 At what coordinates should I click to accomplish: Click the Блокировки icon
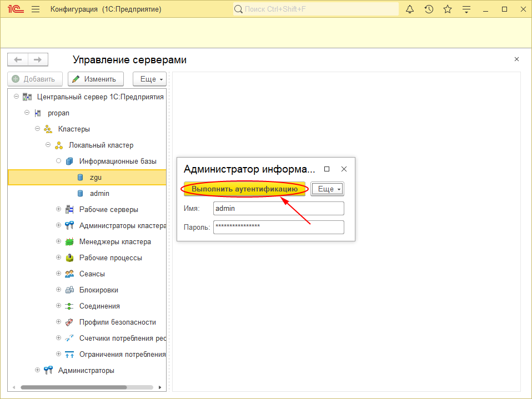[69, 290]
